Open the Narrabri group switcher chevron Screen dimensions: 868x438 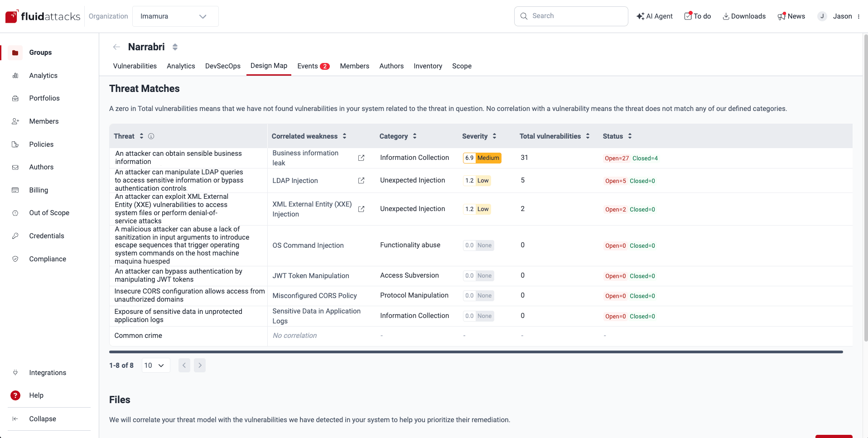(x=175, y=47)
